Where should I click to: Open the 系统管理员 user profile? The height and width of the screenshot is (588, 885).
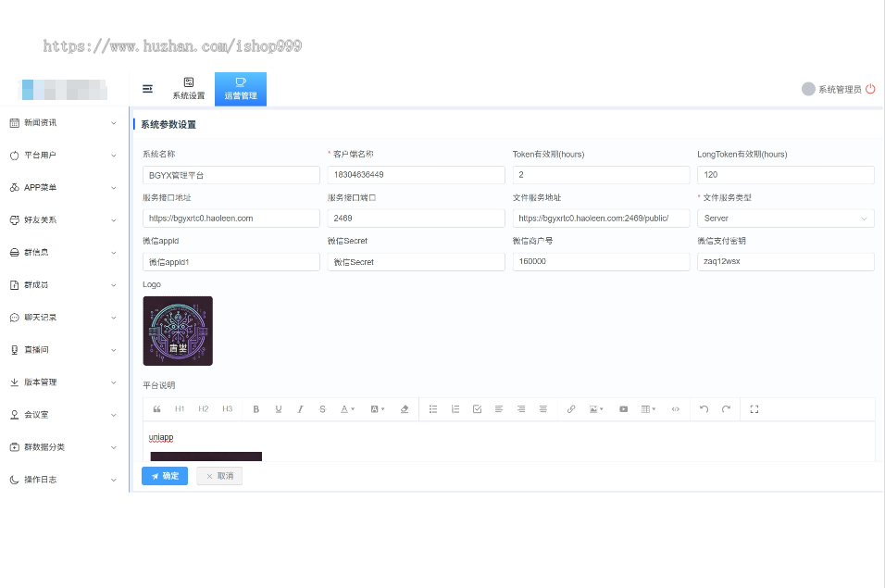click(831, 89)
